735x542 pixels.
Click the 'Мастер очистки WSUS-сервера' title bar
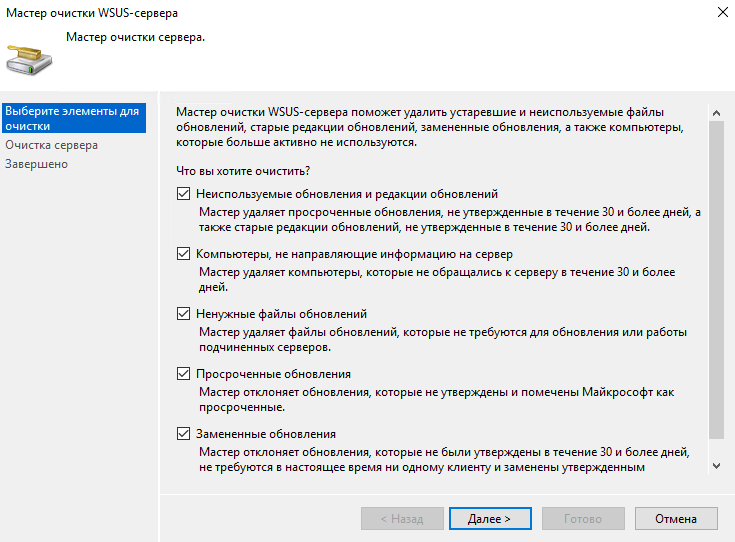click(x=300, y=12)
